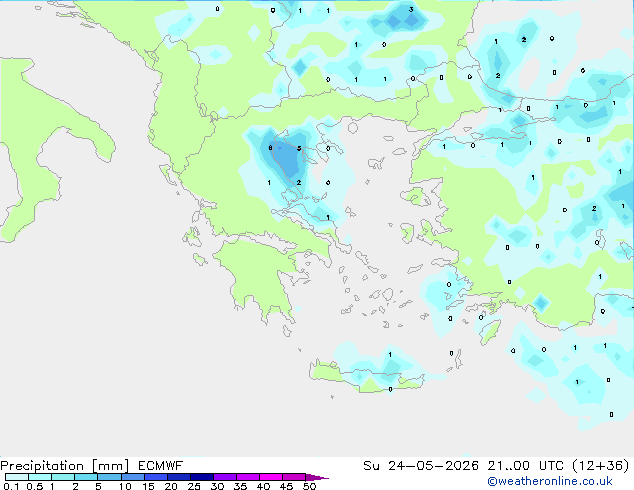This screenshot has height=490, width=634.
Task: Pick the 10–15 mm legend color box
Action: point(133,477)
